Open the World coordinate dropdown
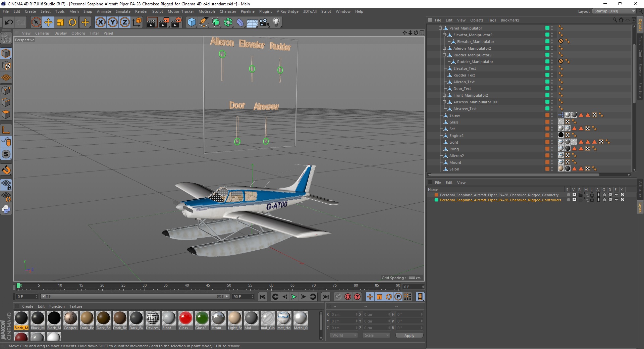Screen dimensions: 644x349 [x=344, y=335]
